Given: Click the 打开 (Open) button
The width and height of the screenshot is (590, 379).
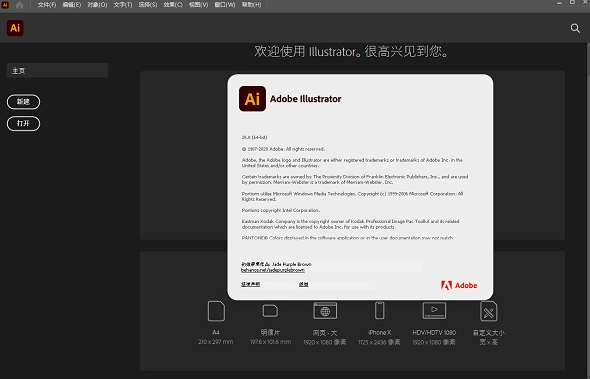Looking at the screenshot, I should click(23, 123).
